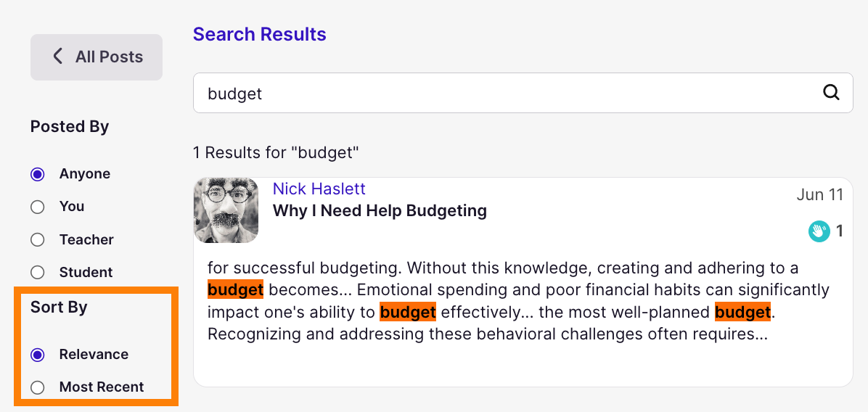Screen dimensions: 868x412
Task: Click the Jun 11 post date
Action: coord(820,194)
